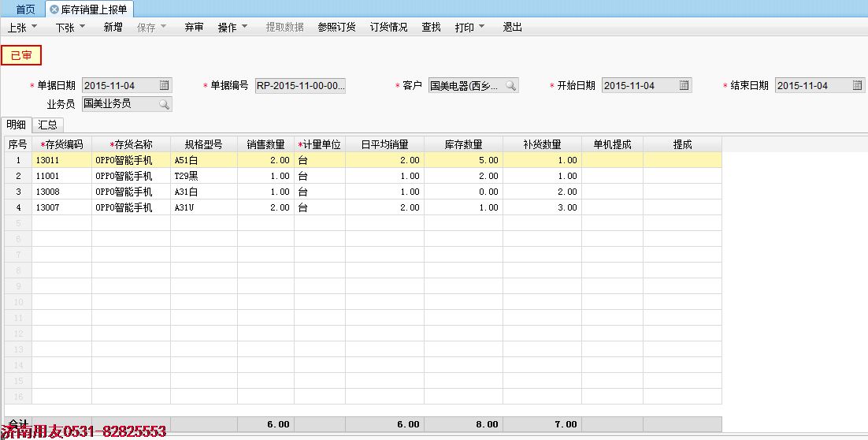Switch to the 汇总 tab
Screen dimensions: 868x440
tap(47, 125)
